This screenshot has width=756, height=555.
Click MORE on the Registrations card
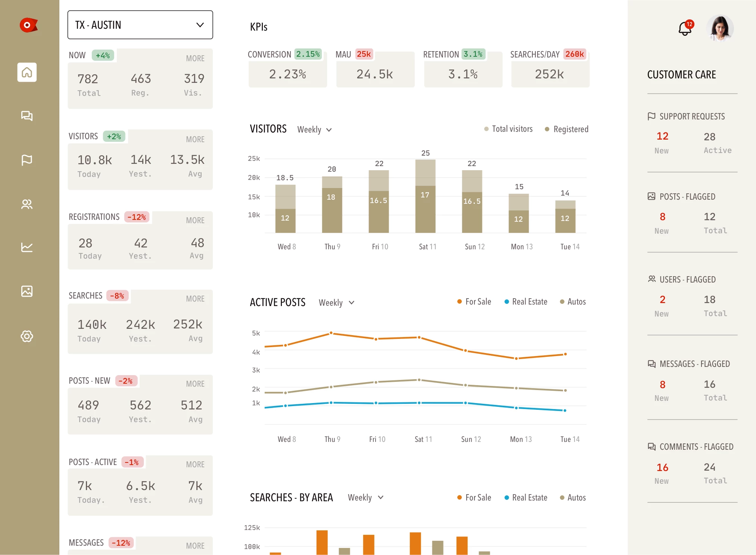195,220
